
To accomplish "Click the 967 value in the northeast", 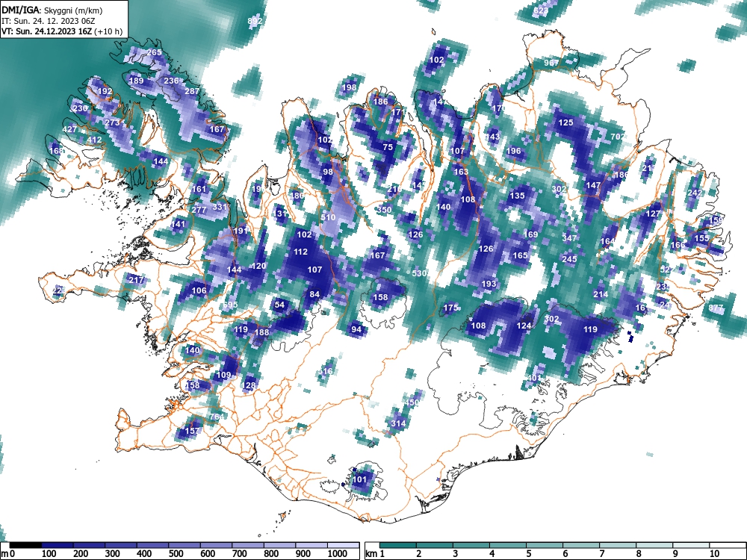I will pyautogui.click(x=551, y=63).
